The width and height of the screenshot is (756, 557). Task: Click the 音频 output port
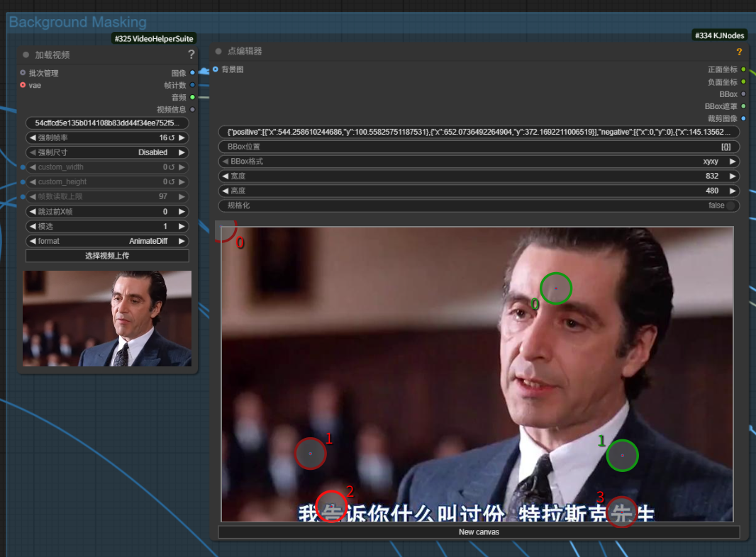tap(192, 97)
